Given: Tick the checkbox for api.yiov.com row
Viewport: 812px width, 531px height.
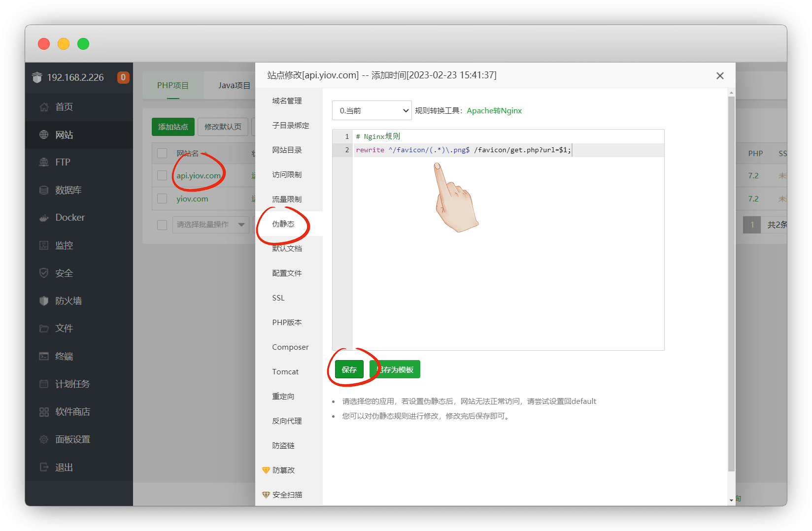Looking at the screenshot, I should pyautogui.click(x=162, y=176).
